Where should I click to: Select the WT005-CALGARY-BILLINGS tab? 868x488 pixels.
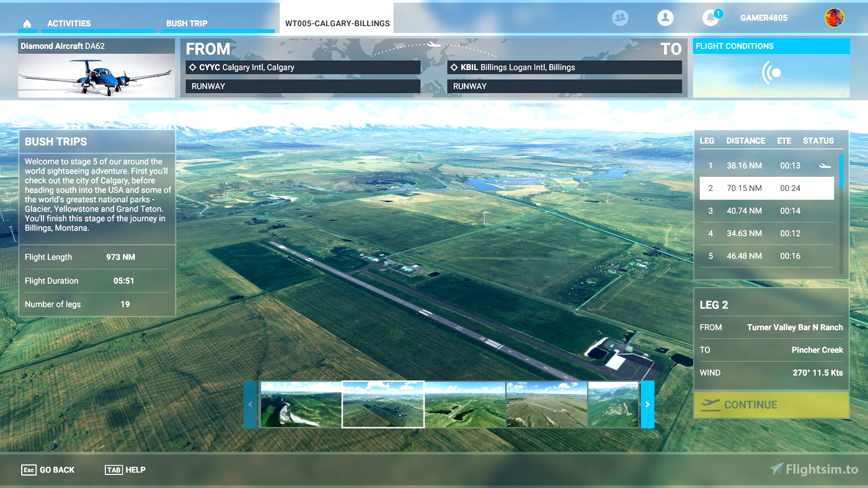[x=337, y=18]
